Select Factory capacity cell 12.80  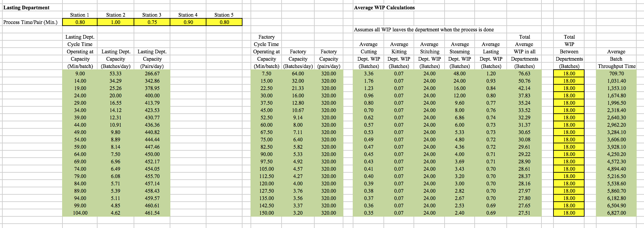[298, 103]
